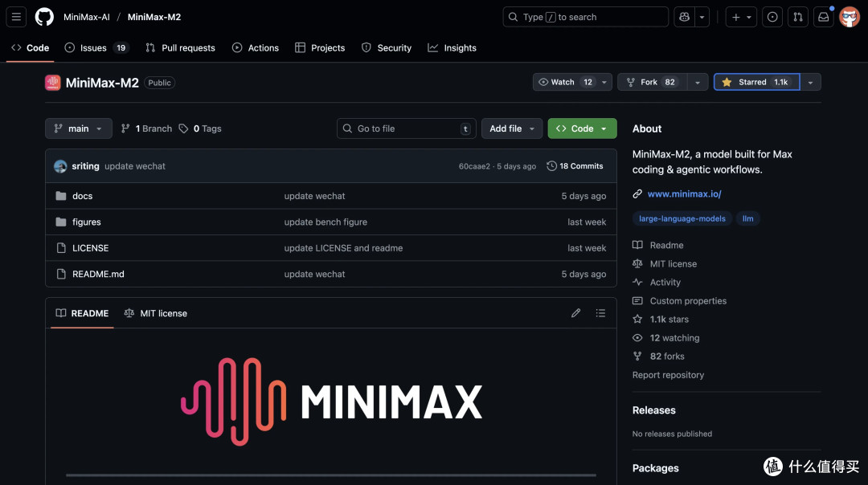Open the Projects tab
This screenshot has height=485, width=868.
tap(320, 48)
